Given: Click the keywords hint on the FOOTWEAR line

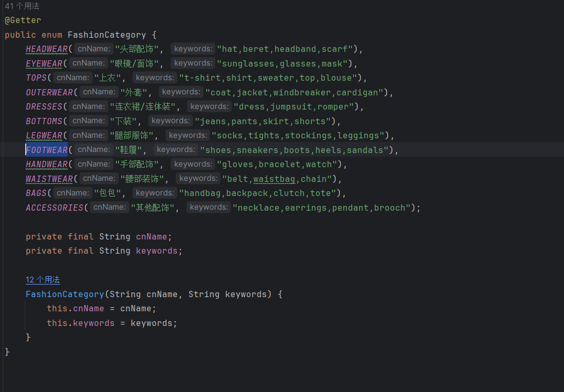Looking at the screenshot, I should click(x=176, y=149).
